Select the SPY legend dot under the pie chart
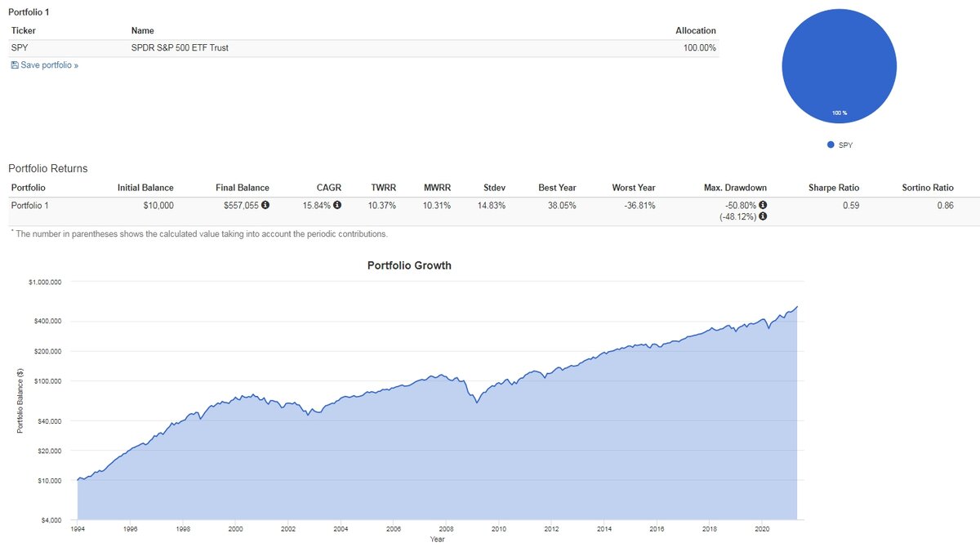This screenshot has width=980, height=547. (830, 143)
